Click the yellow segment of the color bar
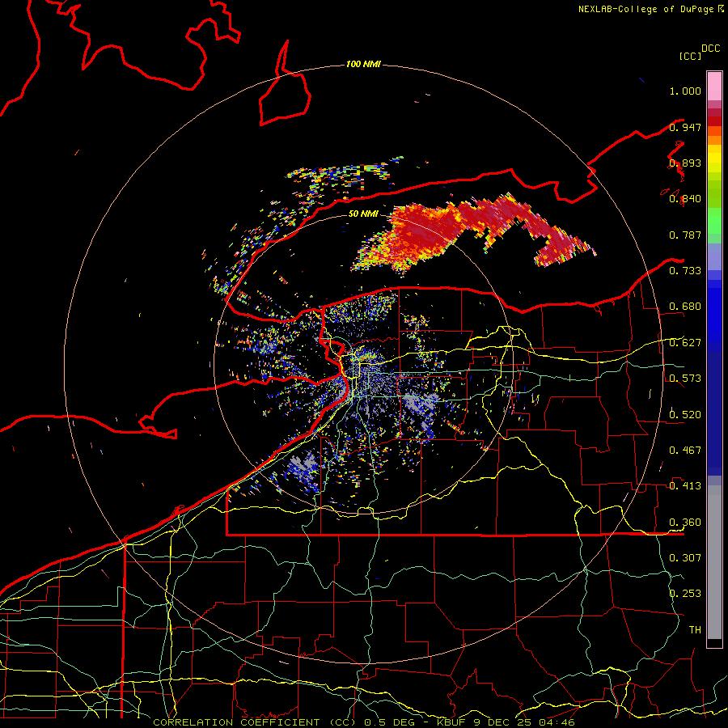 point(714,159)
